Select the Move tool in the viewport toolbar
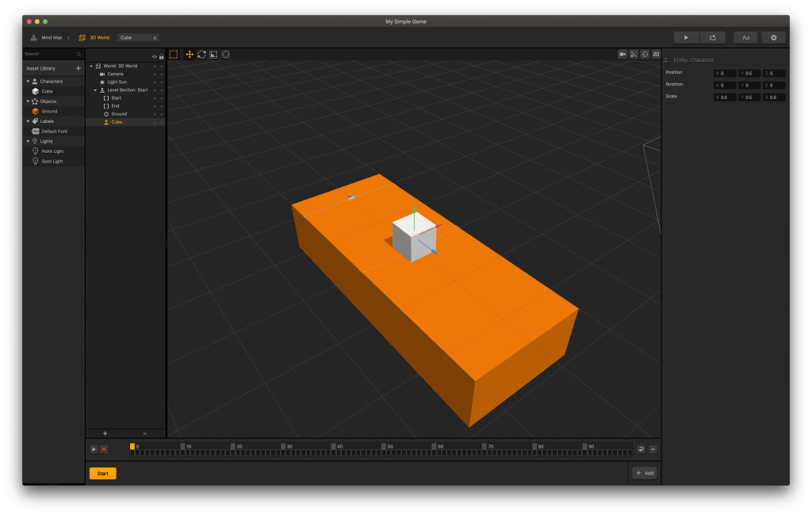Image resolution: width=812 pixels, height=515 pixels. point(190,55)
